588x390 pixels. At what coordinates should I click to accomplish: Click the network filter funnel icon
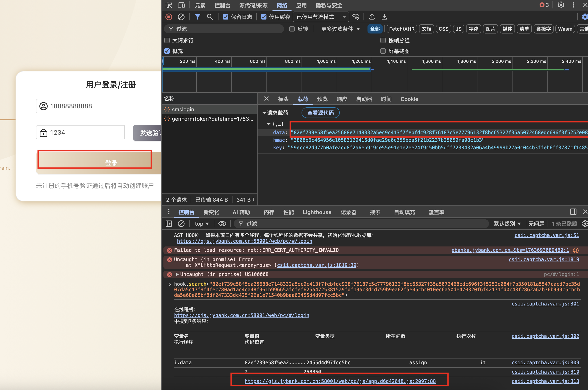[x=197, y=17]
